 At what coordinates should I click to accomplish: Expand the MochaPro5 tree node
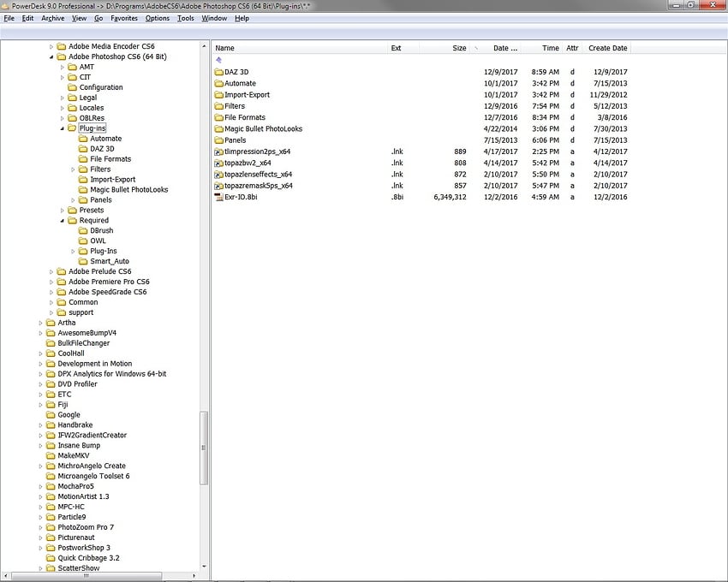coord(41,486)
